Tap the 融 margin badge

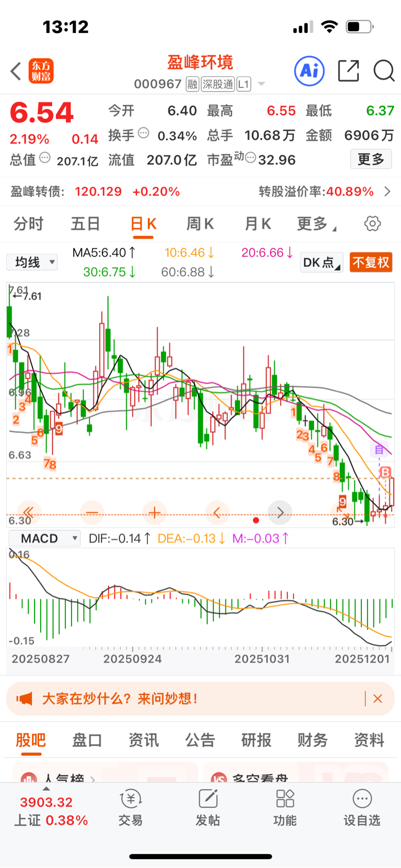(193, 84)
